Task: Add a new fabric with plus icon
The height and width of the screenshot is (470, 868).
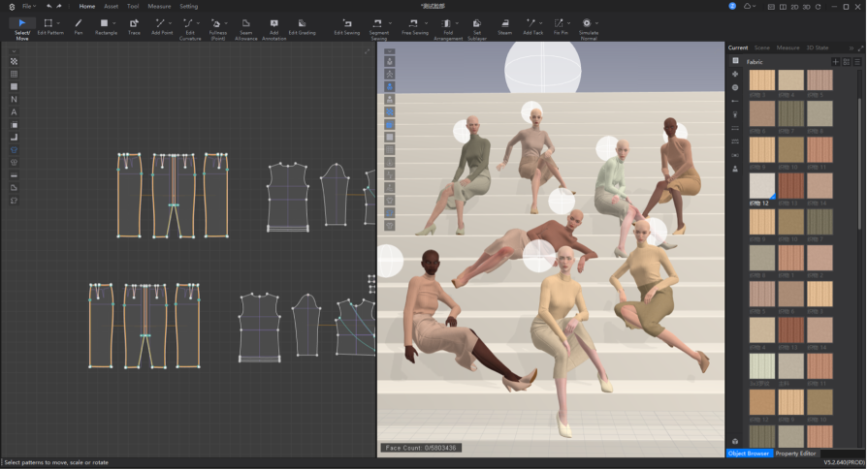Action: click(835, 61)
